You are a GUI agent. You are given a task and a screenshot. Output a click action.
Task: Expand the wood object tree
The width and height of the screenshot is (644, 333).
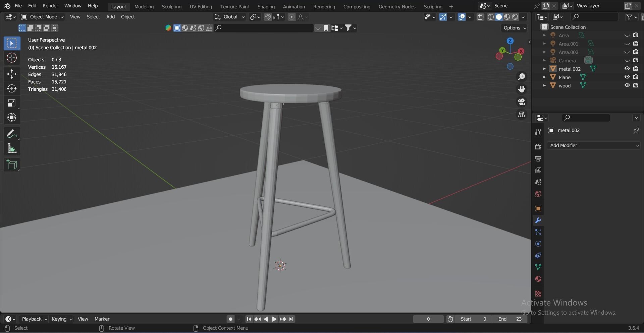click(544, 85)
